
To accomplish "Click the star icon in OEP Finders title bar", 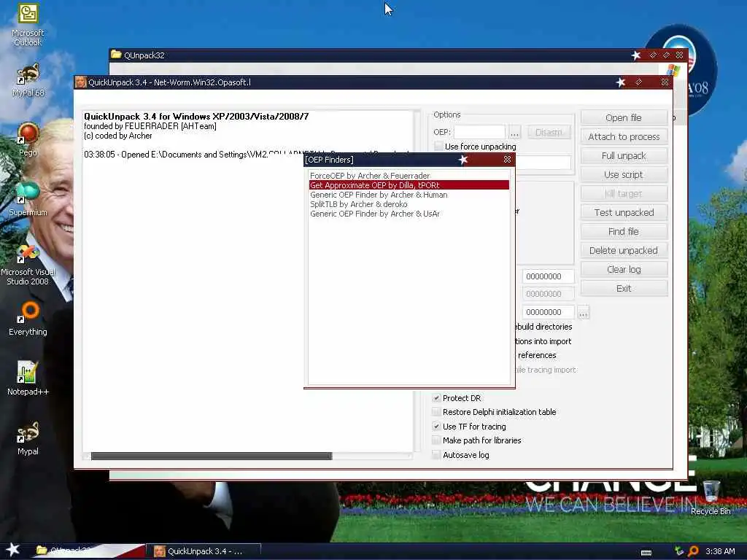I will click(x=463, y=160).
